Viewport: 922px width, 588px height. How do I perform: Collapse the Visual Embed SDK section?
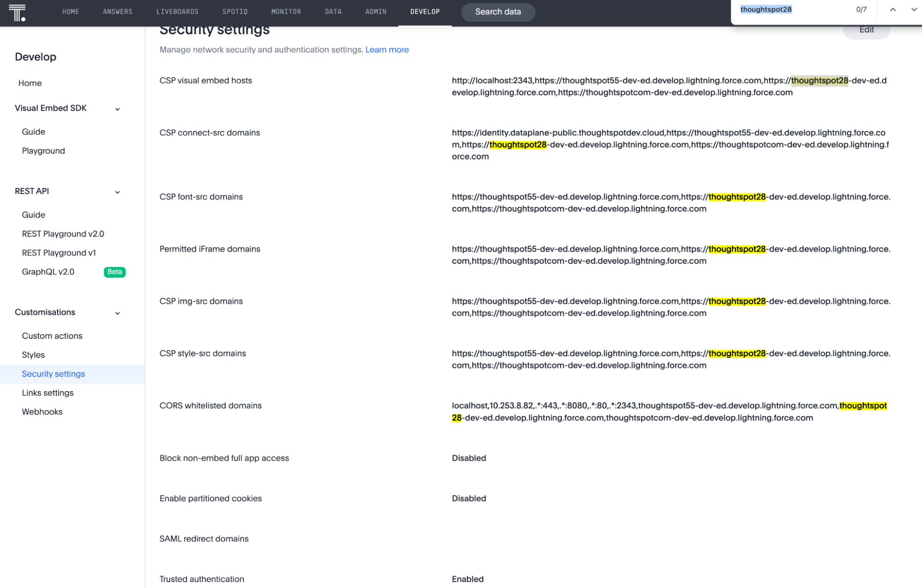118,109
